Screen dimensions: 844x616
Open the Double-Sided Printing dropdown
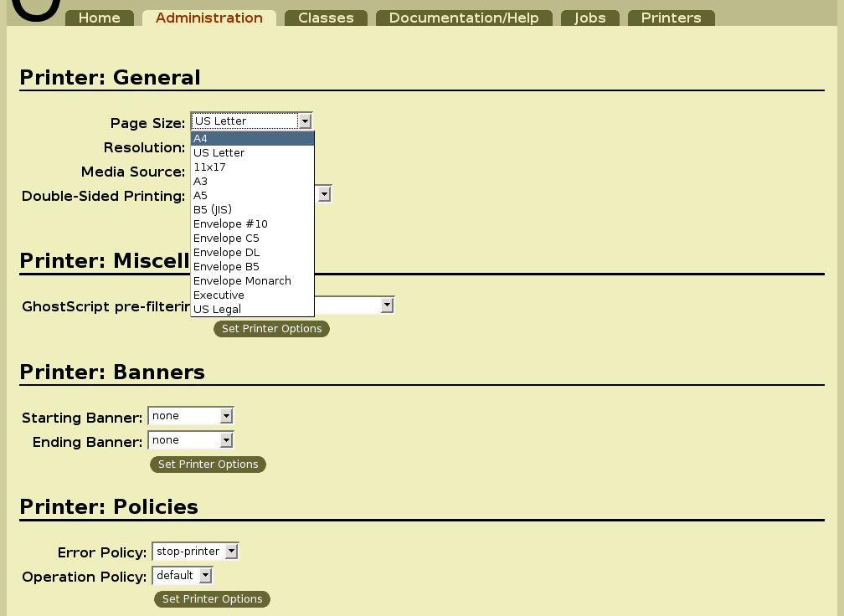(324, 192)
